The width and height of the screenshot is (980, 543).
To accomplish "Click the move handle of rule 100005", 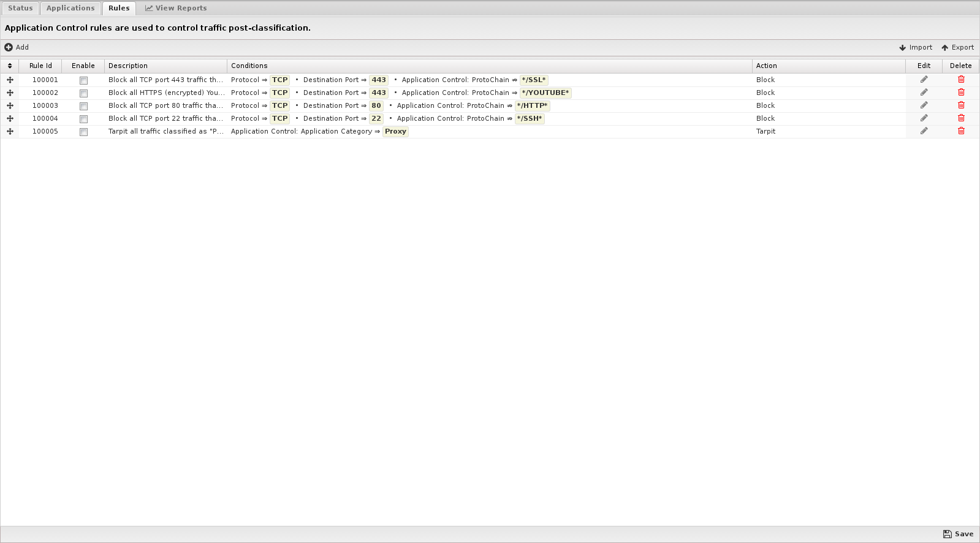I will pyautogui.click(x=10, y=131).
